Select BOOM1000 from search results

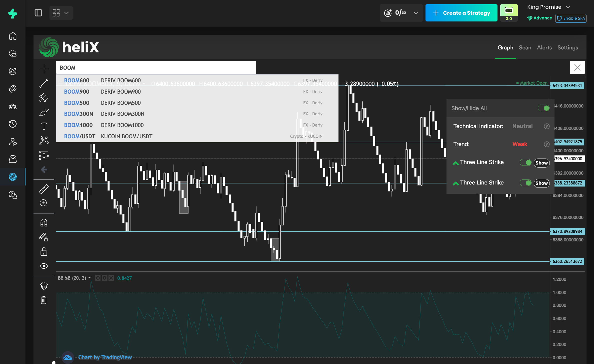(78, 125)
